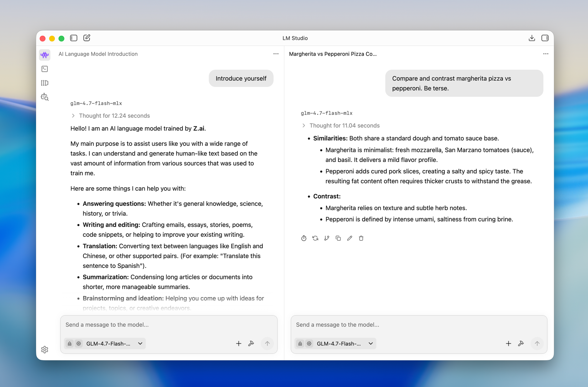
Task: Copy the pizza comparison response
Action: click(338, 238)
